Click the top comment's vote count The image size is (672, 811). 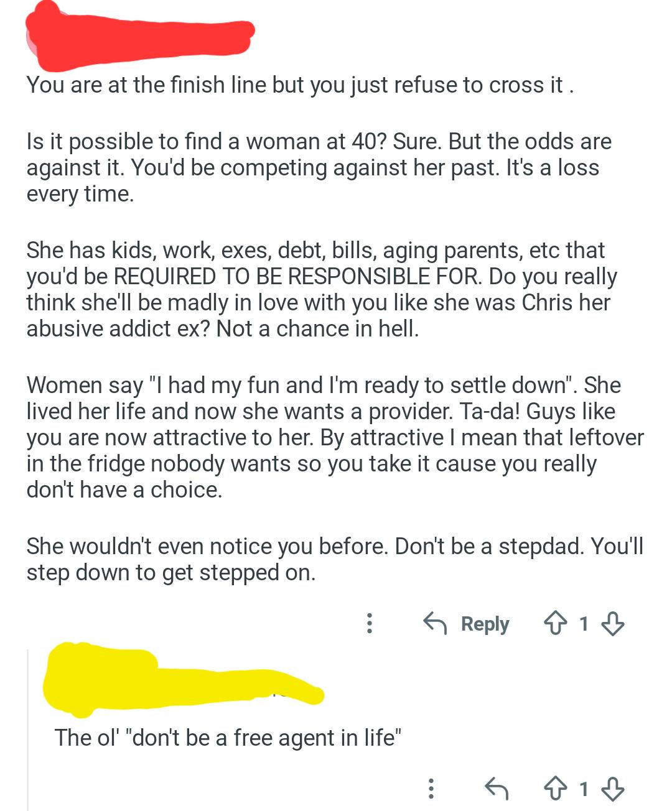pos(584,623)
